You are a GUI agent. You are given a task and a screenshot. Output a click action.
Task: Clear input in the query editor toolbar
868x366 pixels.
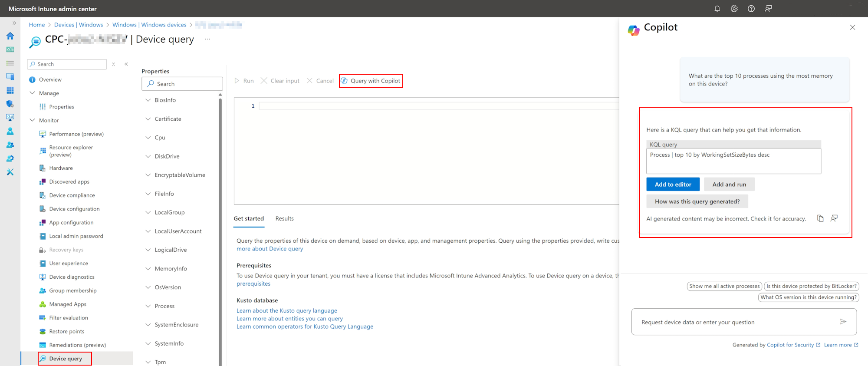[x=280, y=81]
